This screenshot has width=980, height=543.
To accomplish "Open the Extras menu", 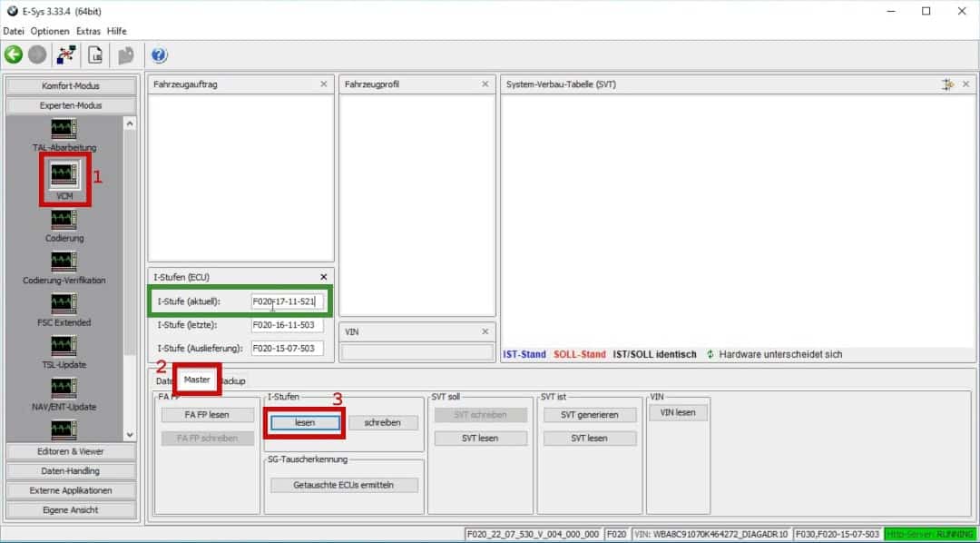I will click(x=88, y=31).
